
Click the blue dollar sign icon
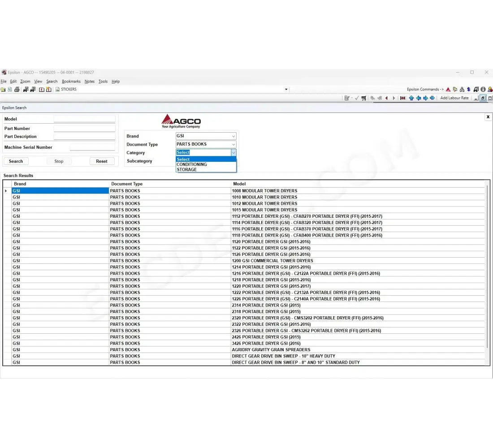(x=468, y=90)
